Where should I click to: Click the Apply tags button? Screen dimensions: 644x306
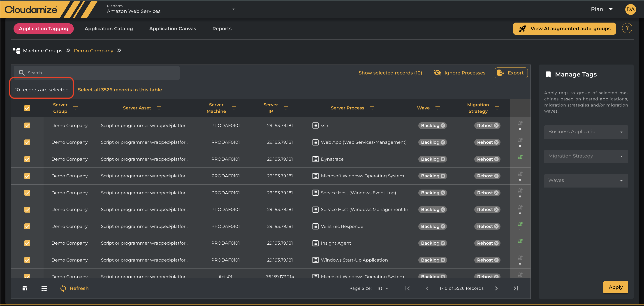point(615,287)
